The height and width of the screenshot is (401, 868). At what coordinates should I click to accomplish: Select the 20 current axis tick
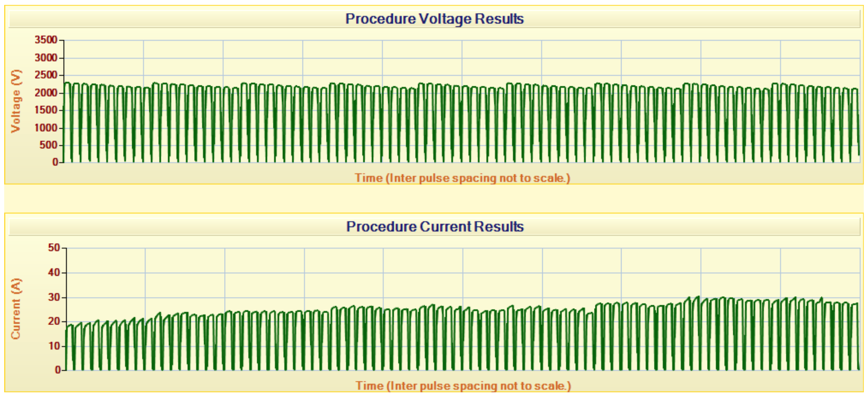point(54,322)
